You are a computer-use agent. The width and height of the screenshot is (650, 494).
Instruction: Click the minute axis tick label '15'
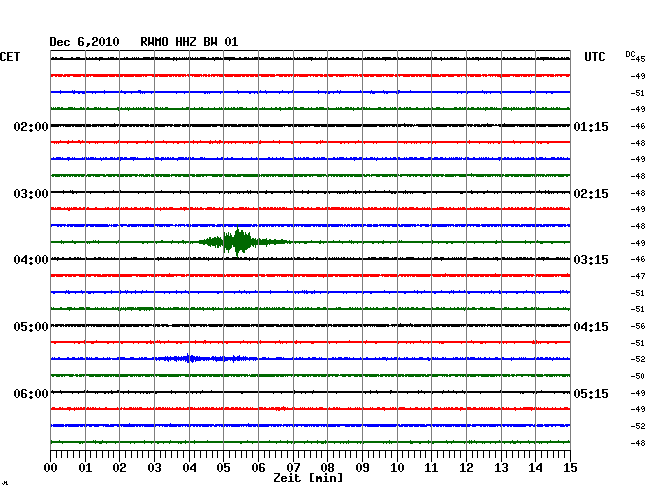(570, 467)
